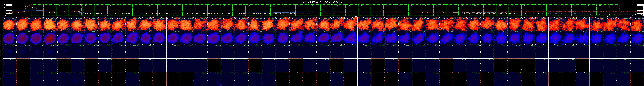Open the 10:02:08 3–6 keV image

pos(255,24)
